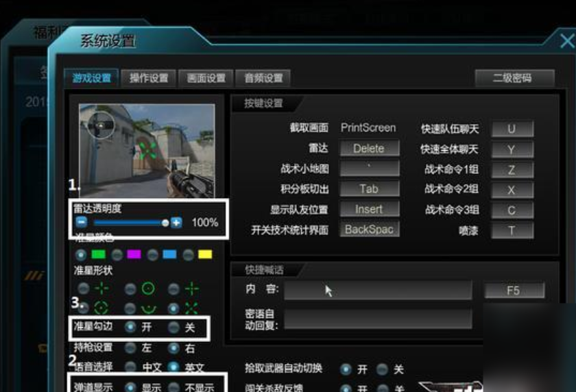Turn off 准星勾边 with the 关 option
Screen dimensions: 576x392
click(x=173, y=328)
